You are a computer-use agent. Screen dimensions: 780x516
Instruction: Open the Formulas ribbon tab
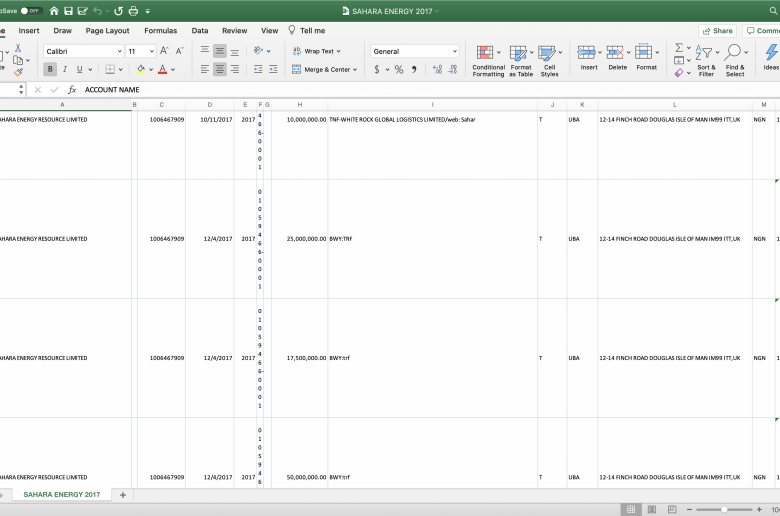point(161,30)
